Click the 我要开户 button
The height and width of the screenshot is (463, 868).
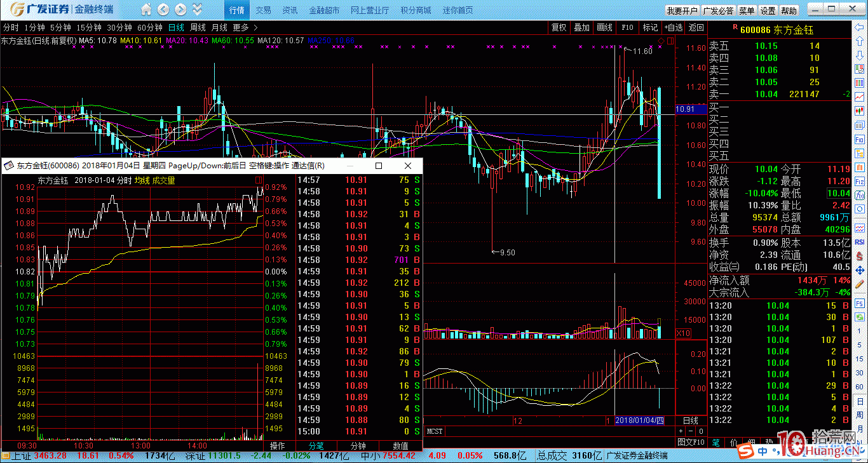click(x=682, y=11)
